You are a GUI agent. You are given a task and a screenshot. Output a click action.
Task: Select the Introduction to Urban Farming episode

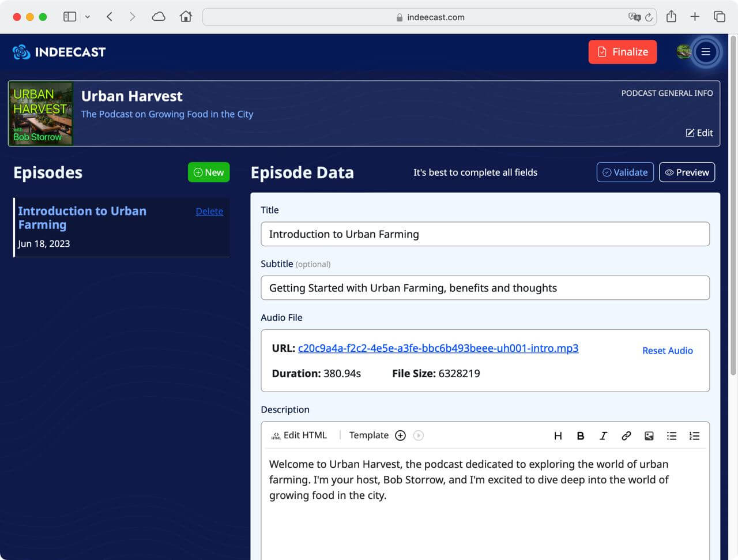tap(82, 218)
